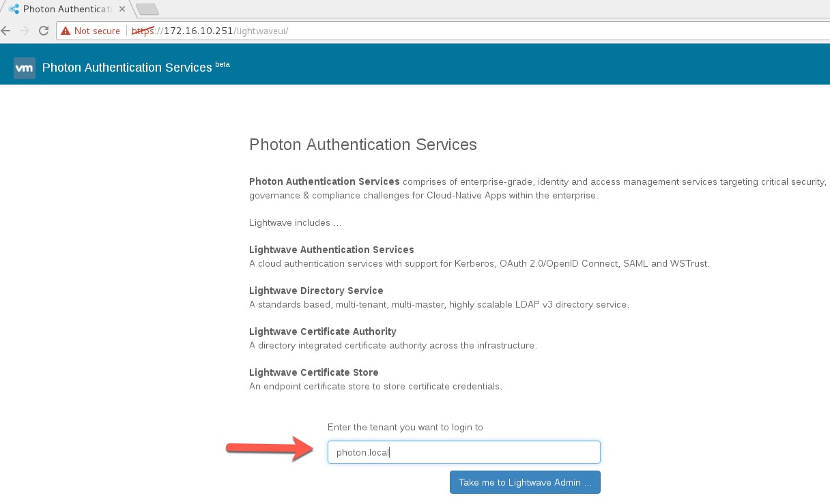Image resolution: width=830 pixels, height=504 pixels.
Task: Click the Lightwave Authentication Services heading
Action: pyautogui.click(x=332, y=250)
